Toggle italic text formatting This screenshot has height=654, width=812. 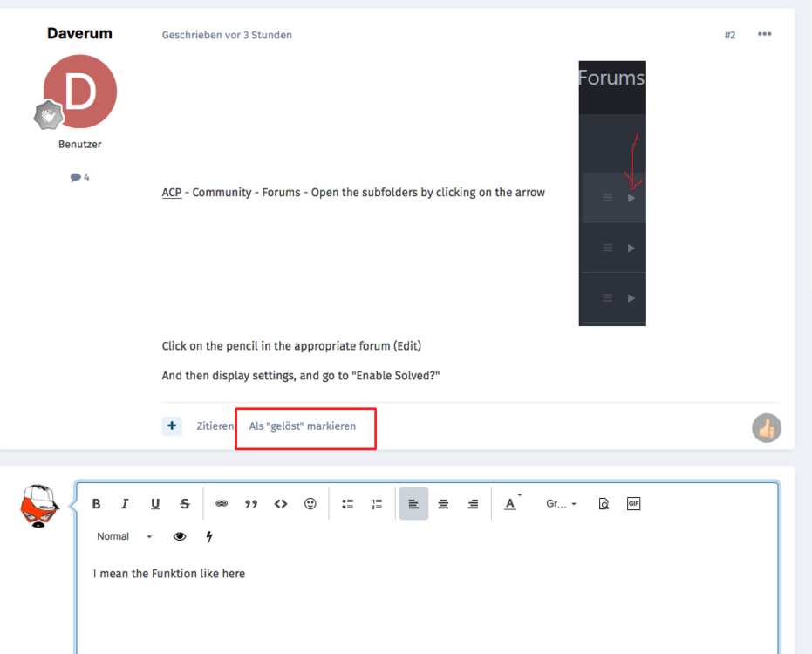click(125, 504)
